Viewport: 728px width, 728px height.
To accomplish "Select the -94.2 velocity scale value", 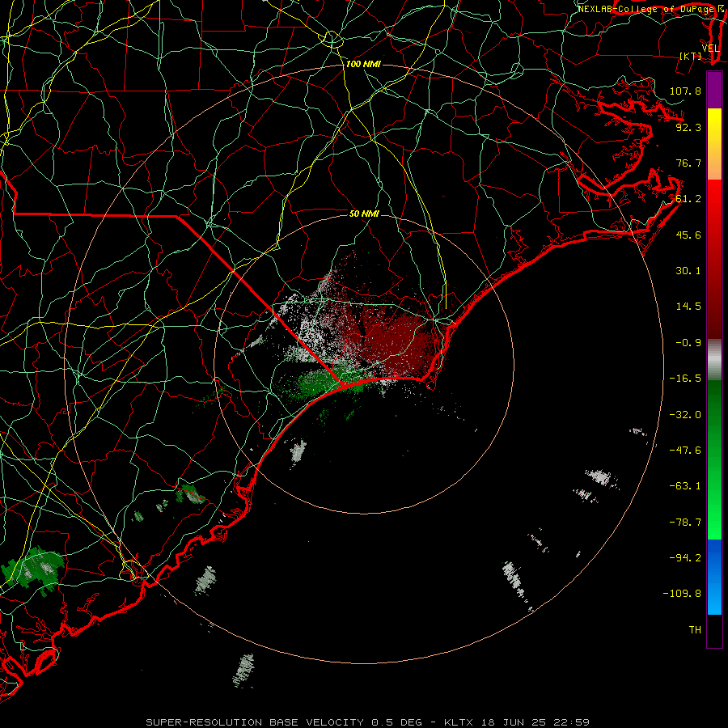I will coord(685,558).
